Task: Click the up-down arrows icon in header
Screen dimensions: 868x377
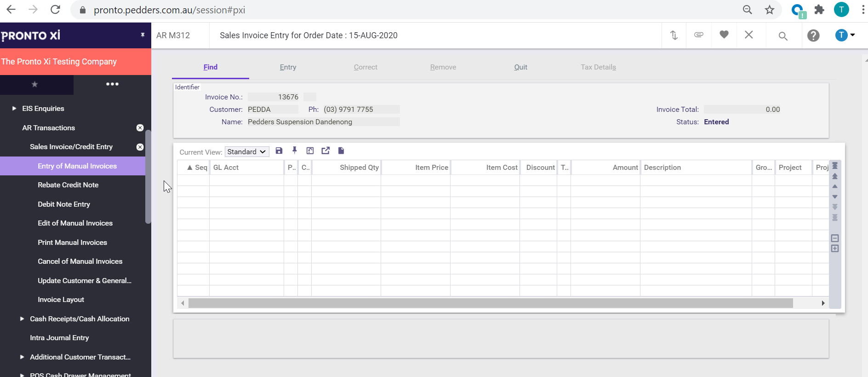Action: coord(674,35)
